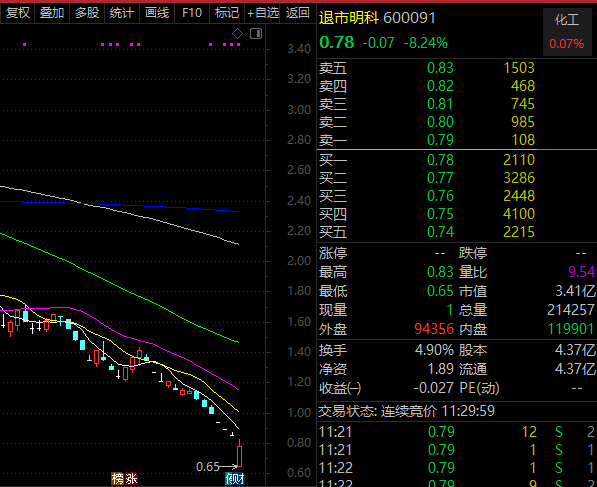Click the magenta signal dot at top-left
Viewport: 597px width, 487px height.
coord(25,45)
